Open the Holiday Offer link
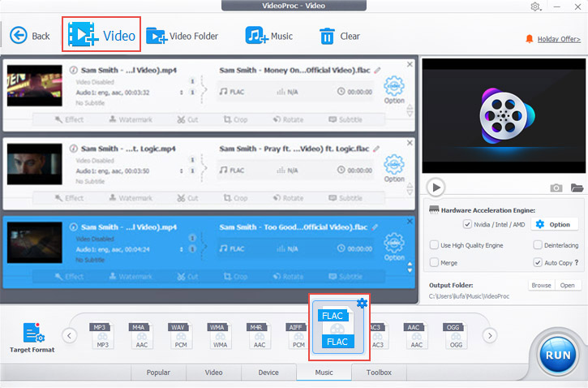The image size is (588, 388). click(559, 39)
